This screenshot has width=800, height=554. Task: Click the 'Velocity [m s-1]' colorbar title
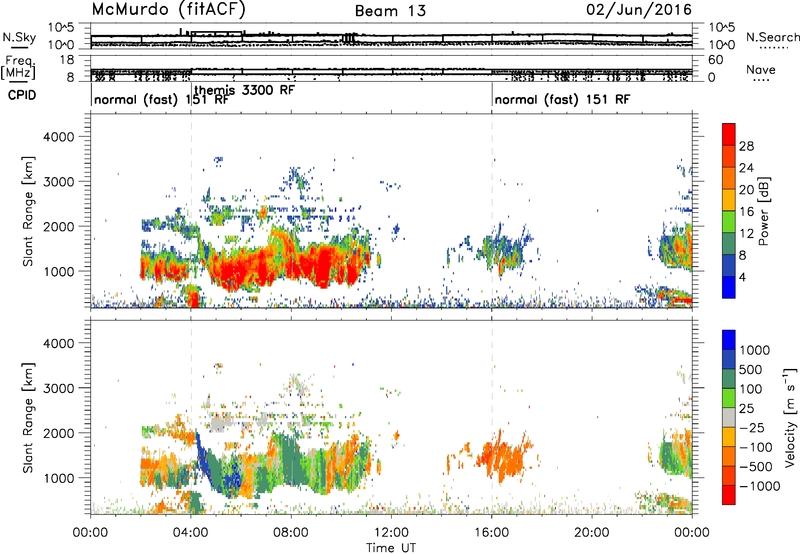pos(790,417)
